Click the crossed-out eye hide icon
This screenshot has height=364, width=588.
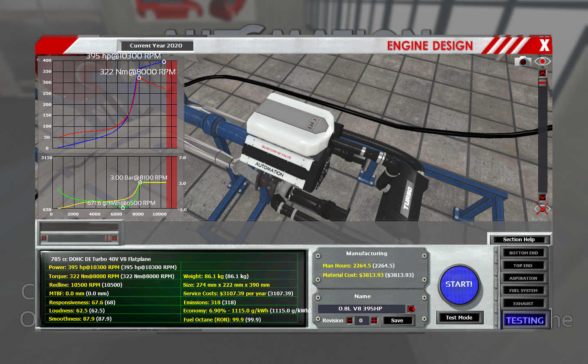pyautogui.click(x=542, y=209)
